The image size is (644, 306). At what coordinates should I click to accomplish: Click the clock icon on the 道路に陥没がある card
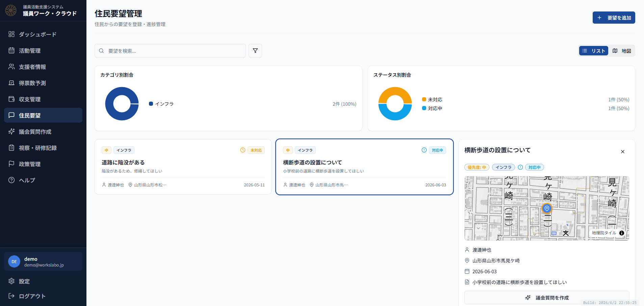[242, 150]
